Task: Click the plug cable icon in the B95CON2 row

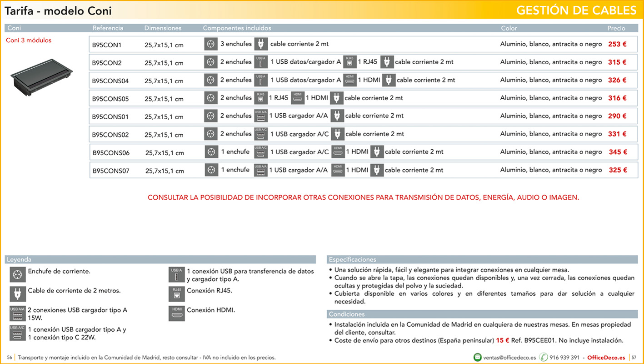Action: click(x=387, y=62)
